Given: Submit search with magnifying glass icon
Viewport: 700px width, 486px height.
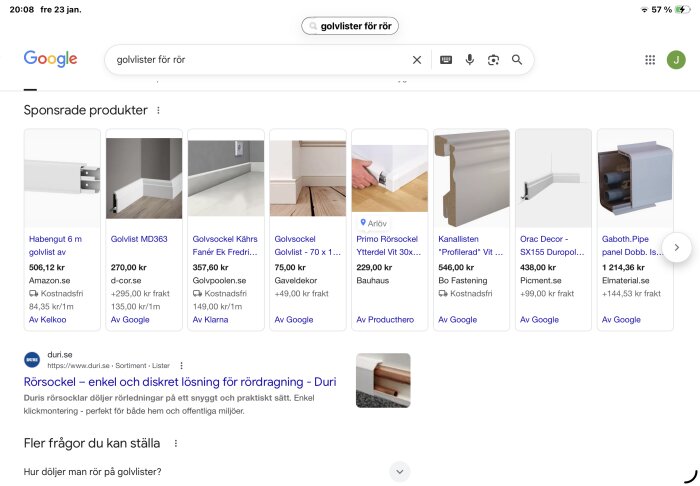Looking at the screenshot, I should click(517, 60).
